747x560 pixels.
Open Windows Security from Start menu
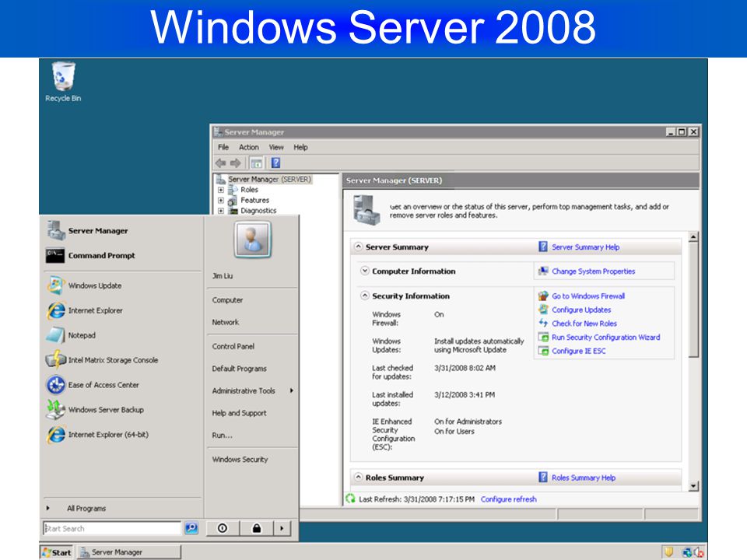coord(240,459)
